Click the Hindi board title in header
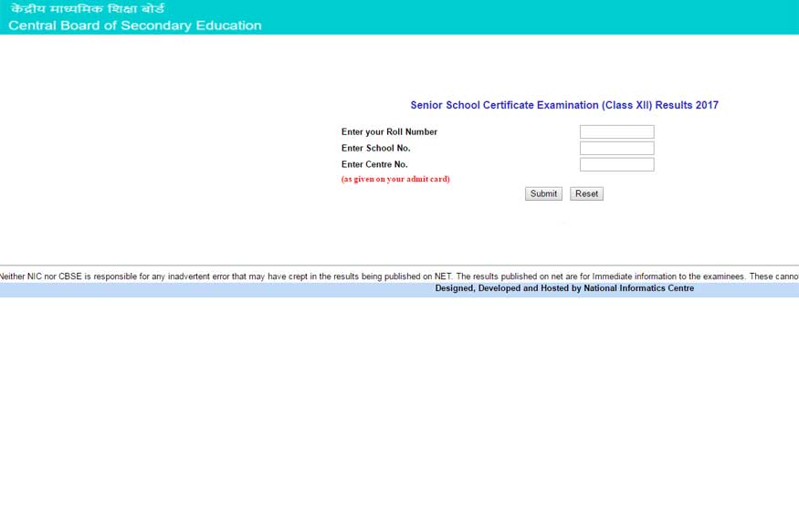799x532 pixels. 88,9
